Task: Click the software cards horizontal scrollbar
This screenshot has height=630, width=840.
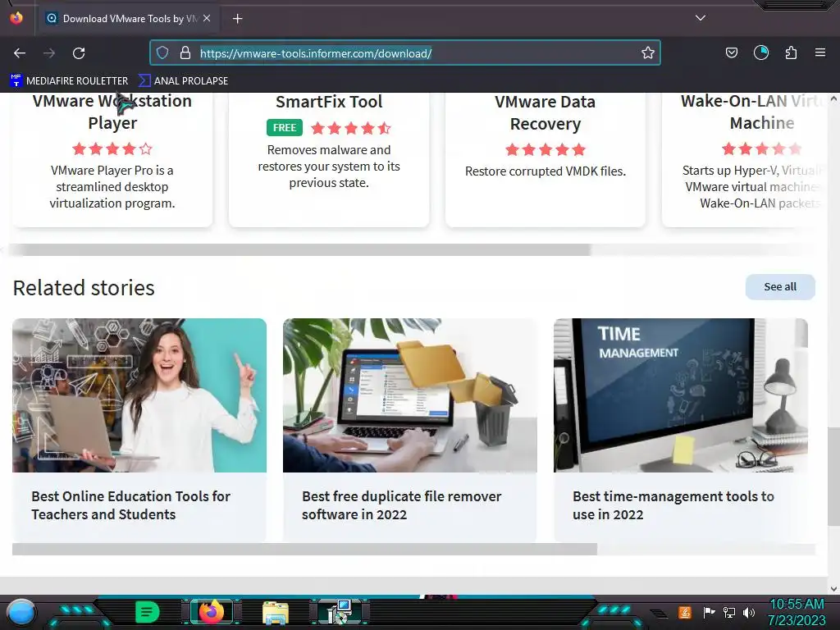Action: tap(300, 249)
